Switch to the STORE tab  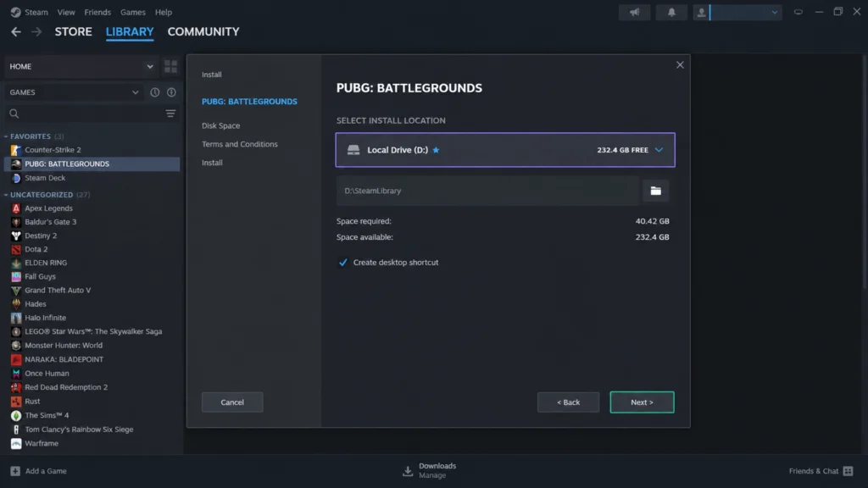pos(74,32)
